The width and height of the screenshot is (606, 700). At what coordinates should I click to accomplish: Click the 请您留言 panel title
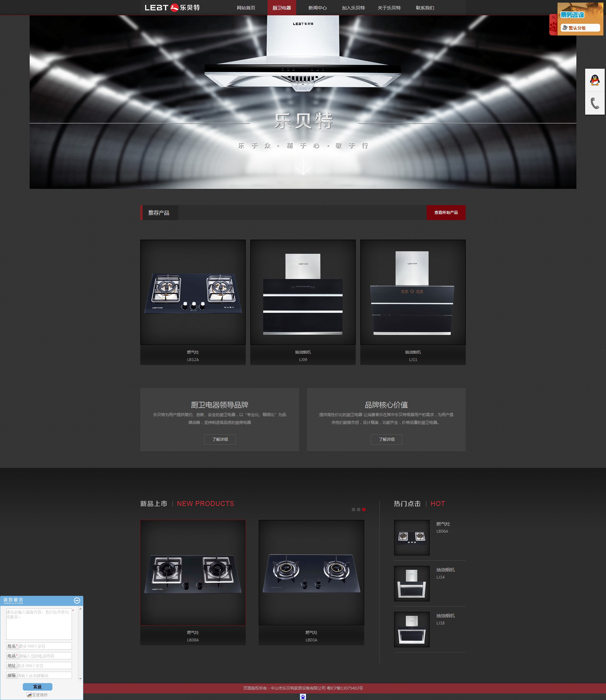click(13, 600)
